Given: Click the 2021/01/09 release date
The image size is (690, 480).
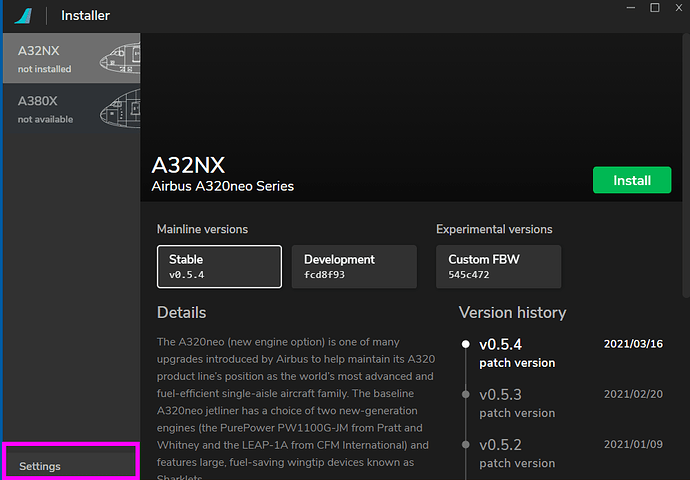Looking at the screenshot, I should point(633,444).
